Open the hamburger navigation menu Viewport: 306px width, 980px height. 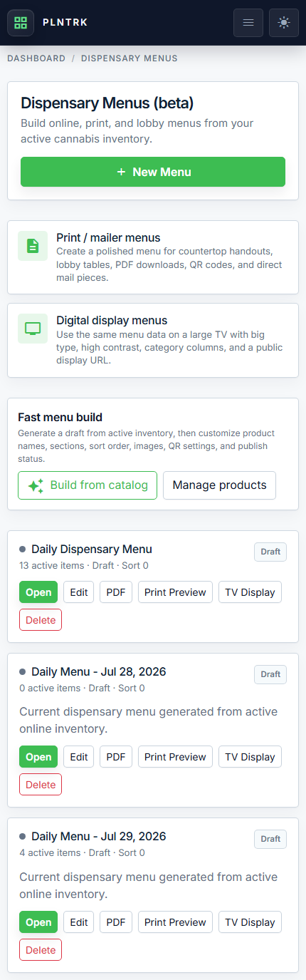(x=248, y=23)
